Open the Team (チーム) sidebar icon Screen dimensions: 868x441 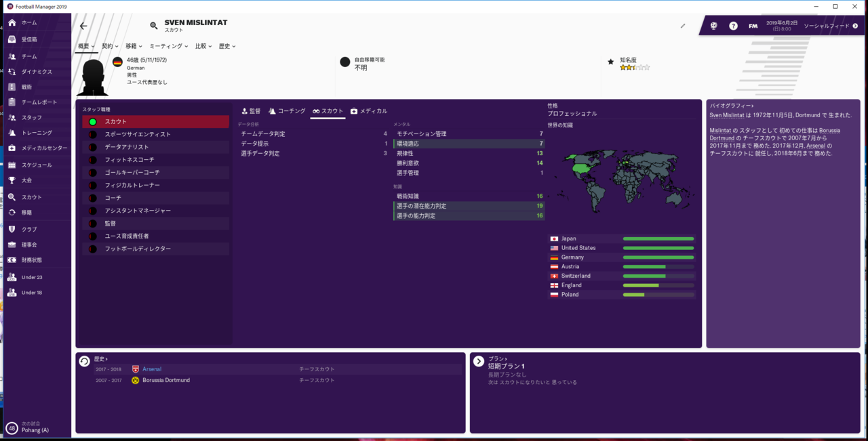tap(12, 56)
